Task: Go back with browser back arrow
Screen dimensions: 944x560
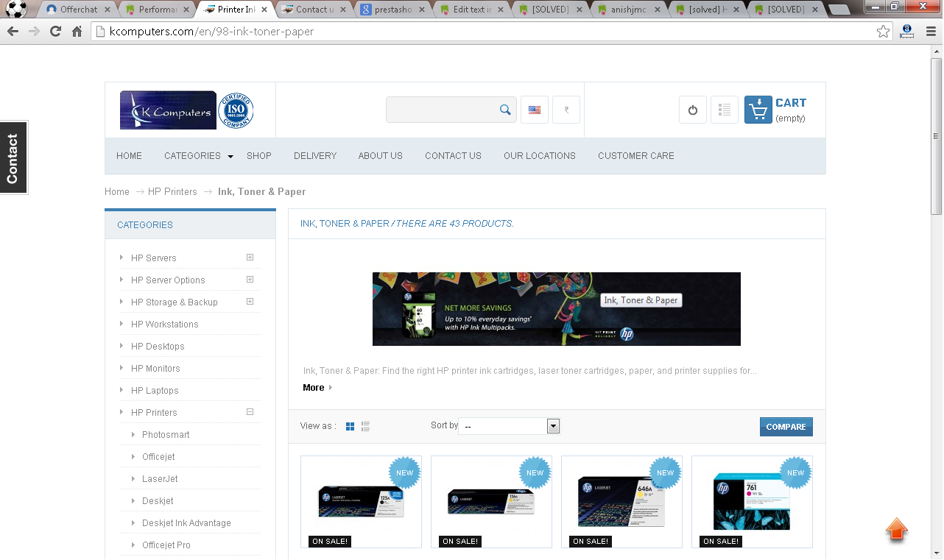Action: coord(13,32)
